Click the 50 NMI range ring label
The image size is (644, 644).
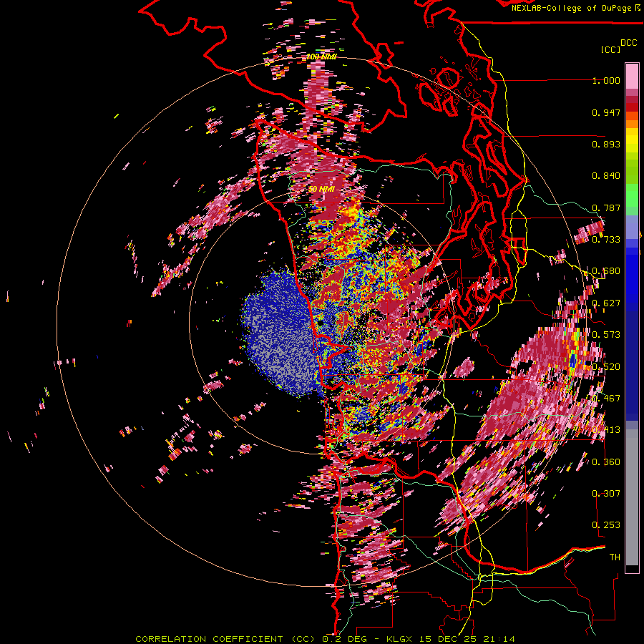point(321,189)
